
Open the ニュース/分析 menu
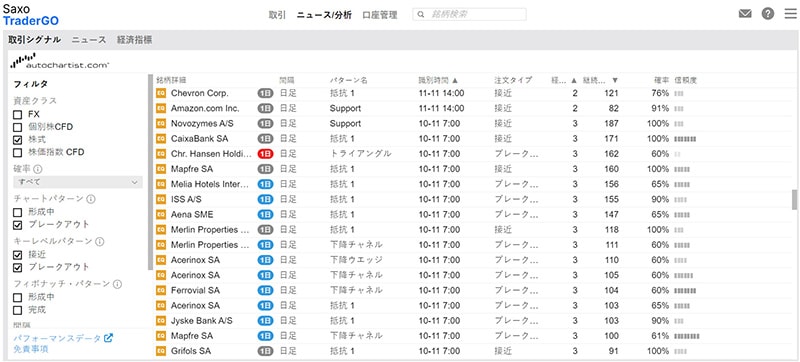coord(324,15)
